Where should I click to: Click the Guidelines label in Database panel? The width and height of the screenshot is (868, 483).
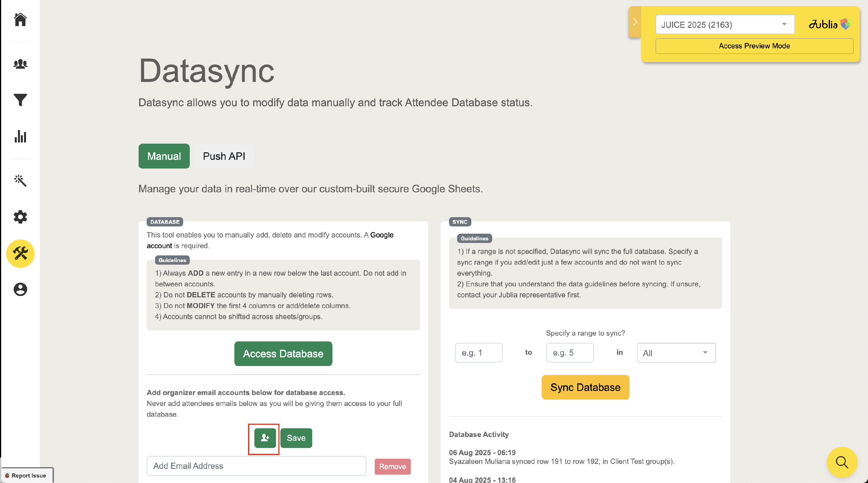pyautogui.click(x=172, y=260)
